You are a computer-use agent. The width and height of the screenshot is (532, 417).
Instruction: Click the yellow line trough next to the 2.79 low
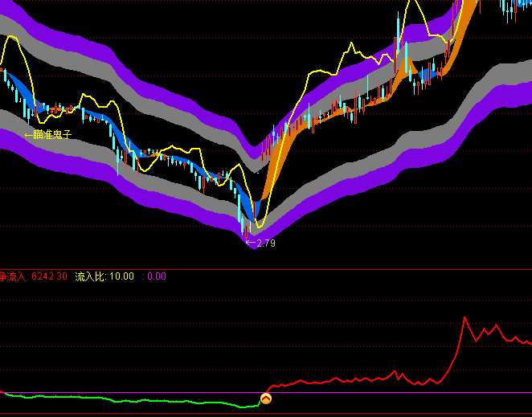click(x=259, y=226)
